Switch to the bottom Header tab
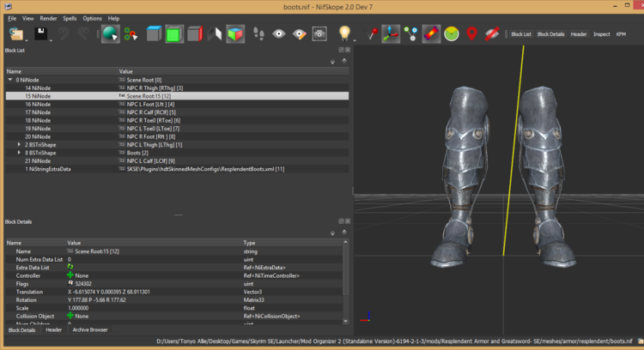 [x=53, y=329]
